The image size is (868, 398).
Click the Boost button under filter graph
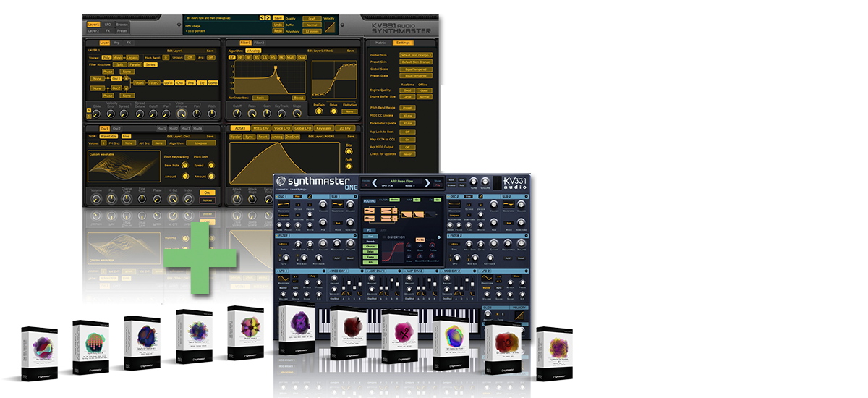(298, 97)
